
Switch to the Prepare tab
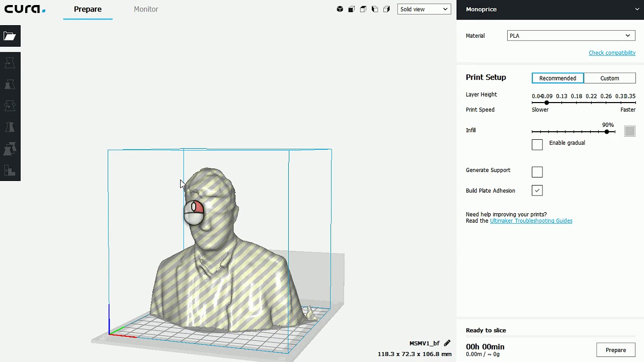pos(88,9)
